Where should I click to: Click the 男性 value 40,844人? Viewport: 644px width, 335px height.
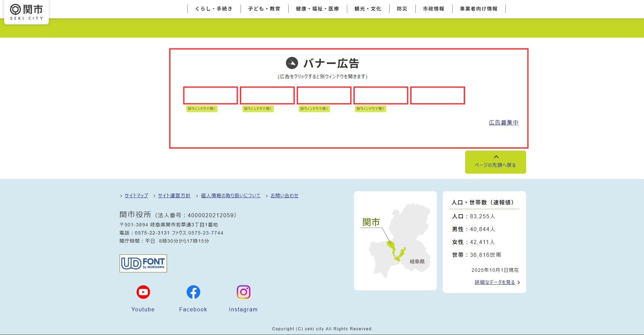[482, 229]
